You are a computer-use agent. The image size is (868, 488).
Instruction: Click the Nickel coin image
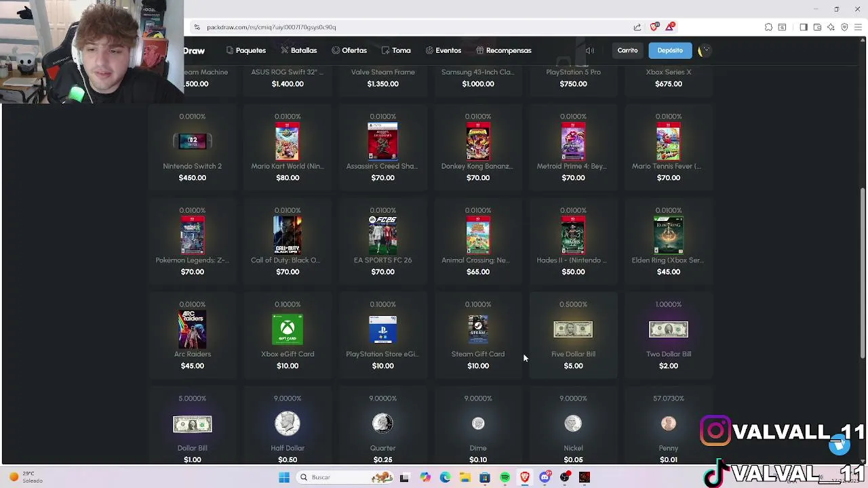point(573,424)
